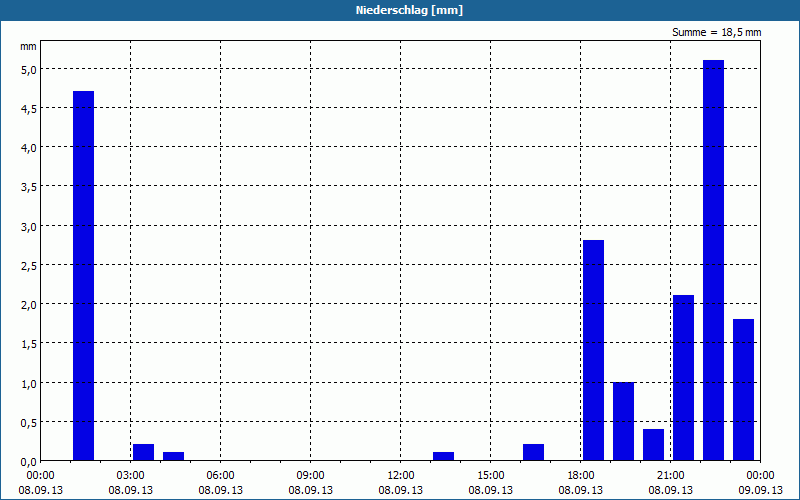Click the y-axis label '0,0'
The width and height of the screenshot is (800, 500).
(x=29, y=462)
